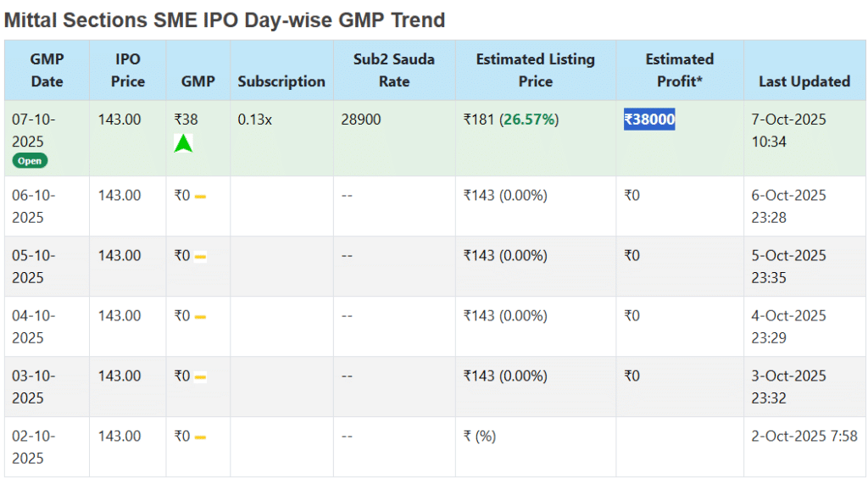Click the green up arrow under ₹38
This screenshot has height=484, width=868.
point(183,143)
